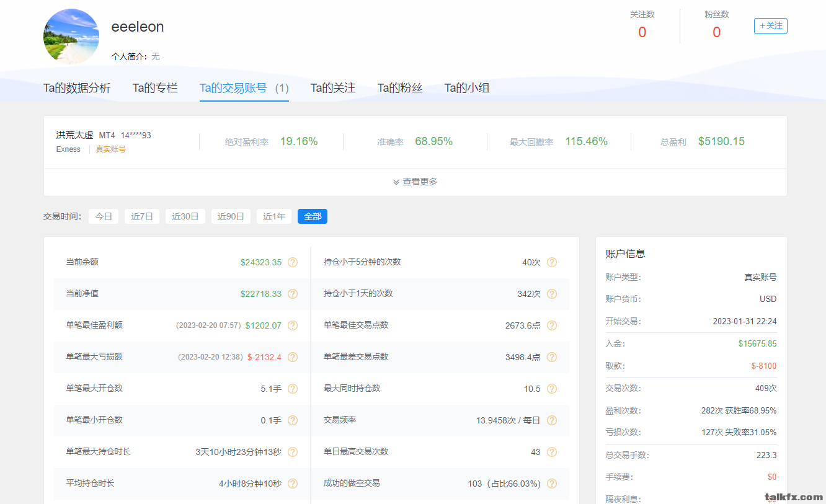826x504 pixels.
Task: Click help icon for 最大同时持仓数
Action: 552,389
